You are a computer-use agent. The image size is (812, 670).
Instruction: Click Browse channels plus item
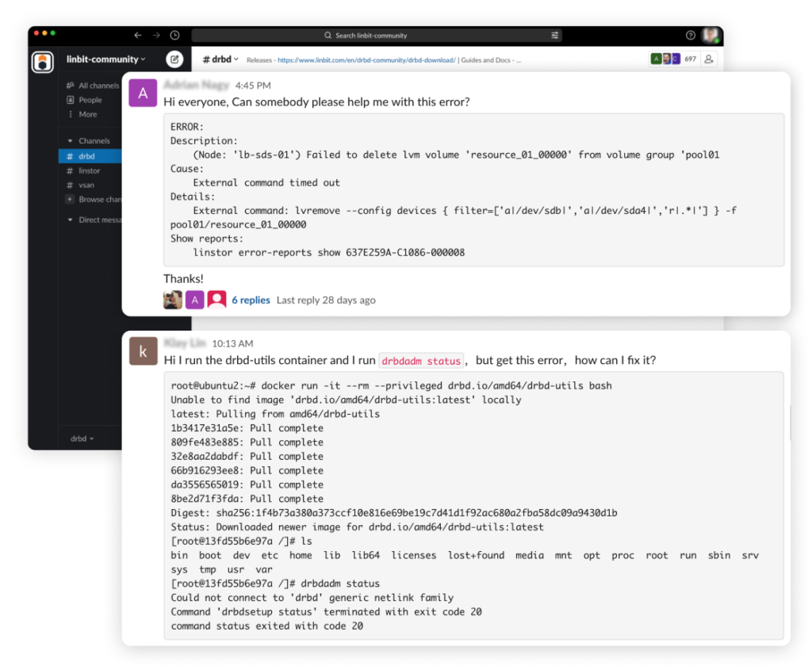click(x=94, y=199)
